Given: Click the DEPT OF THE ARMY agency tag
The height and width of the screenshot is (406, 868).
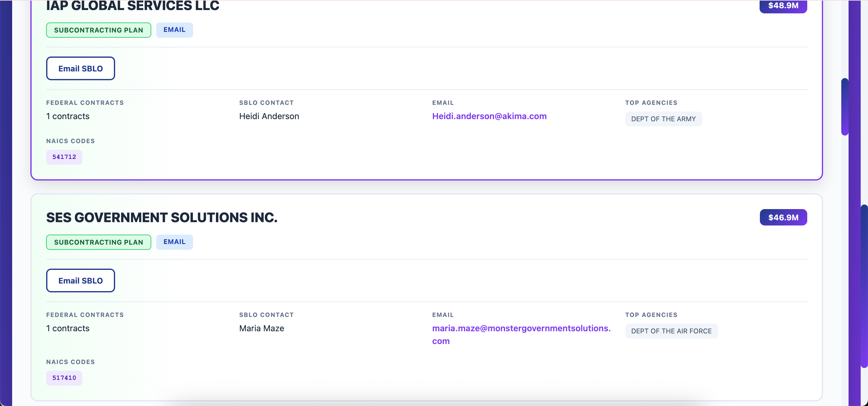Looking at the screenshot, I should click(663, 119).
